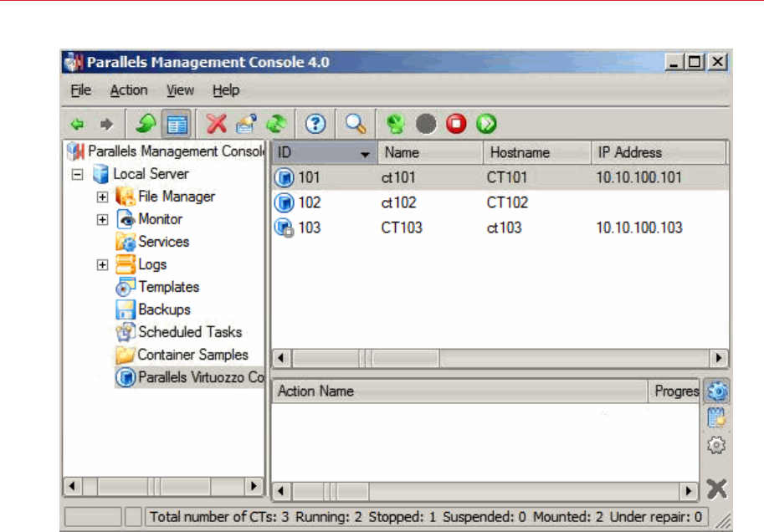Open the Help menu
This screenshot has height=532, width=764.
pyautogui.click(x=226, y=90)
